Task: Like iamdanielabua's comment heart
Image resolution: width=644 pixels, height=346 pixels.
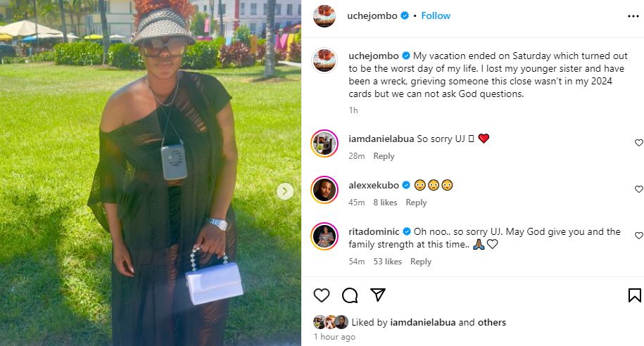Action: pos(639,143)
